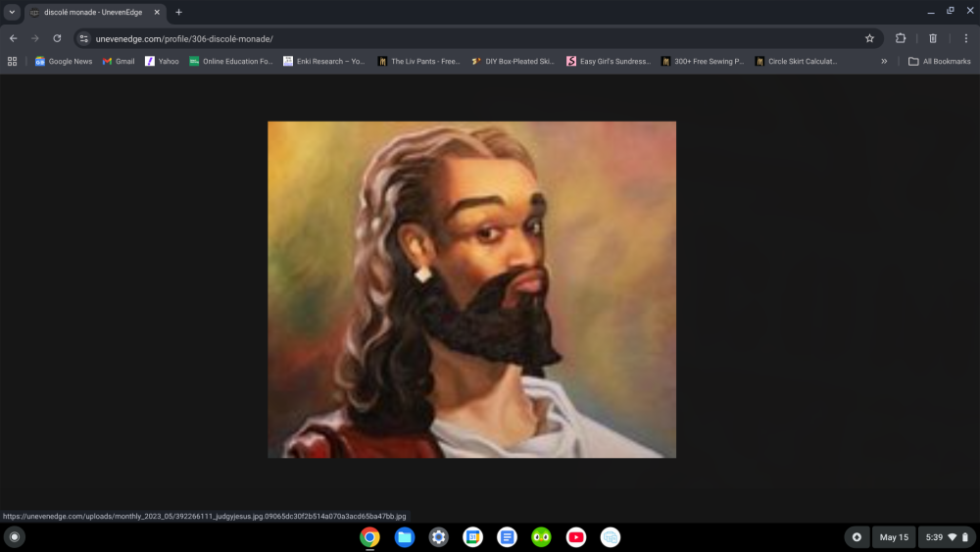Click the circular tray icon beside the date
Viewport: 980px width, 552px height.
pyautogui.click(x=857, y=537)
